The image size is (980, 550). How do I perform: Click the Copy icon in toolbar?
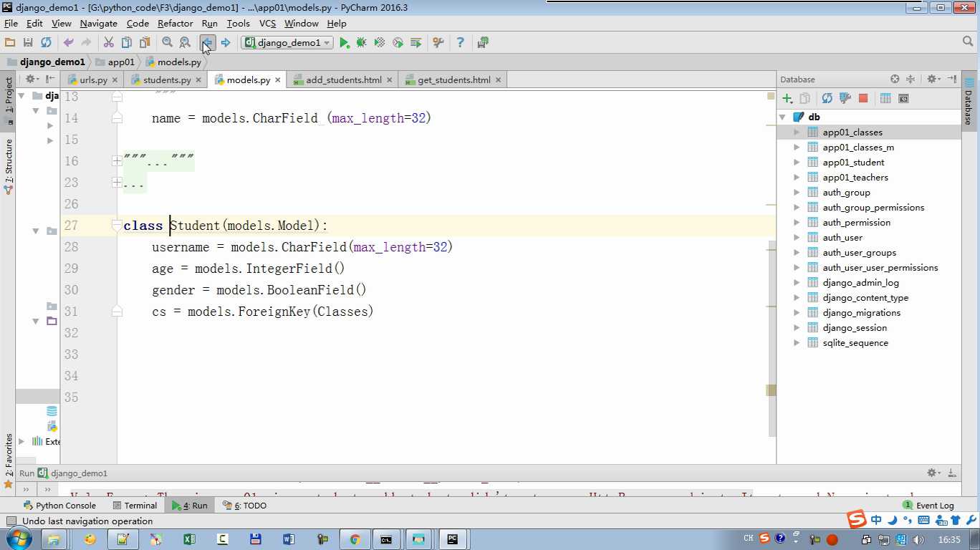click(x=127, y=43)
